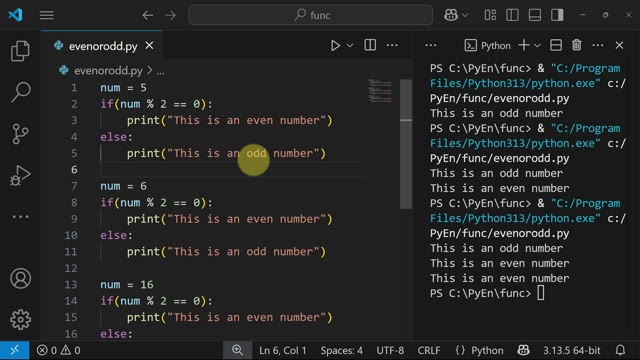Click line number 7 in the gutter
This screenshot has height=360, width=640.
coord(74,186)
